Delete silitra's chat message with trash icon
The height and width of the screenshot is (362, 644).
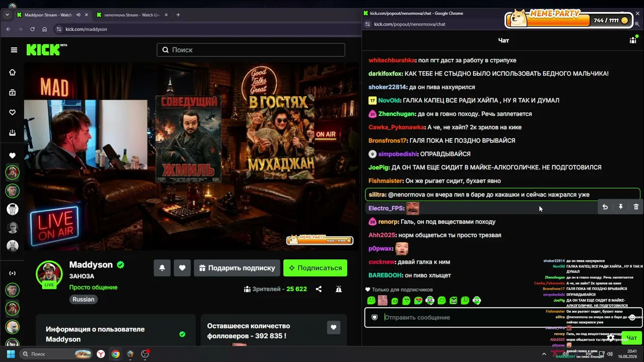click(x=636, y=207)
